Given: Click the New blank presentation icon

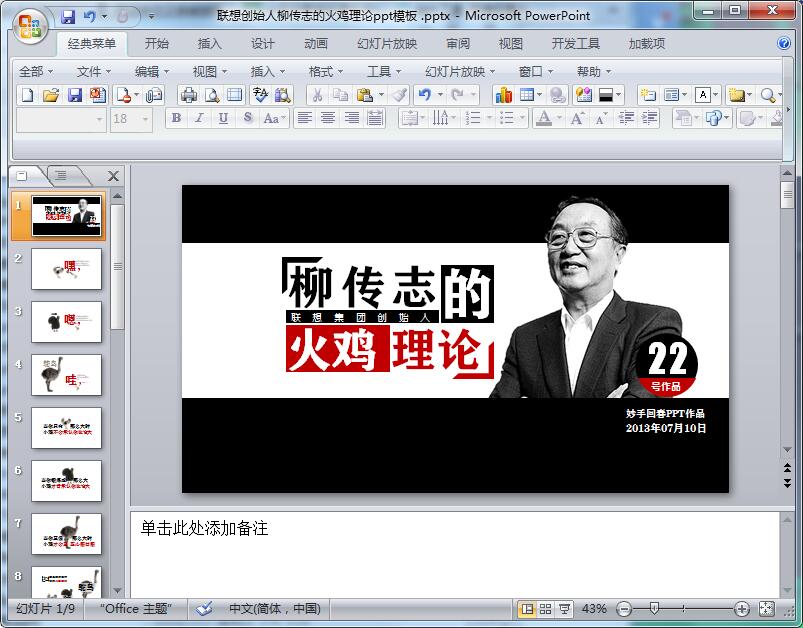Looking at the screenshot, I should coord(28,95).
